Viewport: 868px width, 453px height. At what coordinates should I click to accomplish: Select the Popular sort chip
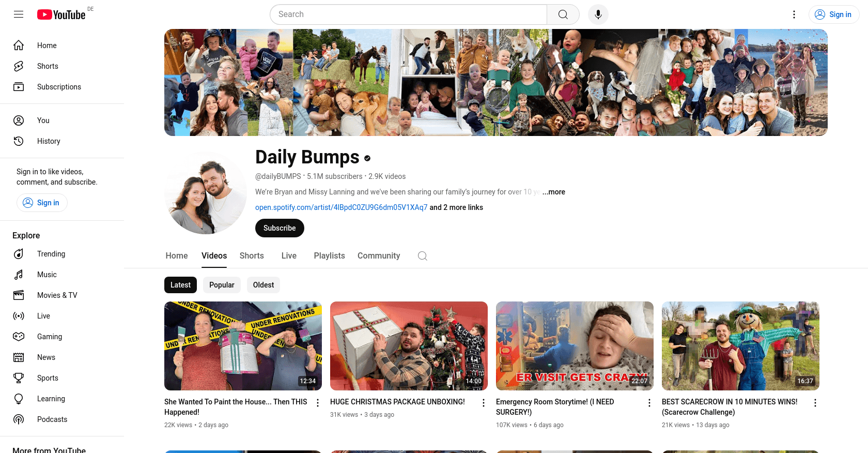pos(222,285)
